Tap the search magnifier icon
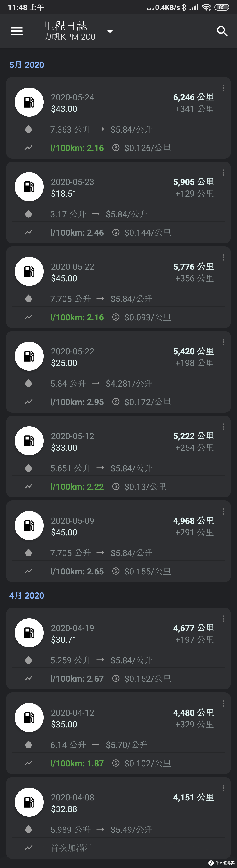Screen dimensions: 237x868 click(222, 31)
